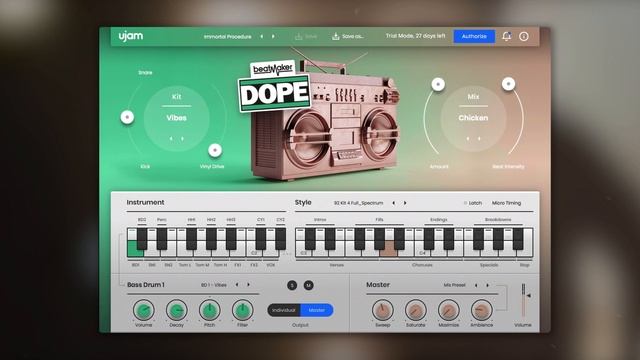Click the Maximize knob
Image resolution: width=640 pixels, height=360 pixels.
(449, 311)
